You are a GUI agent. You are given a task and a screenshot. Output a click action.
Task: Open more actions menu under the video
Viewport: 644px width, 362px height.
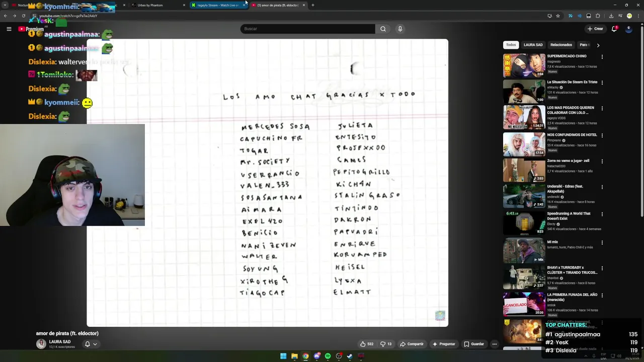pos(495,344)
